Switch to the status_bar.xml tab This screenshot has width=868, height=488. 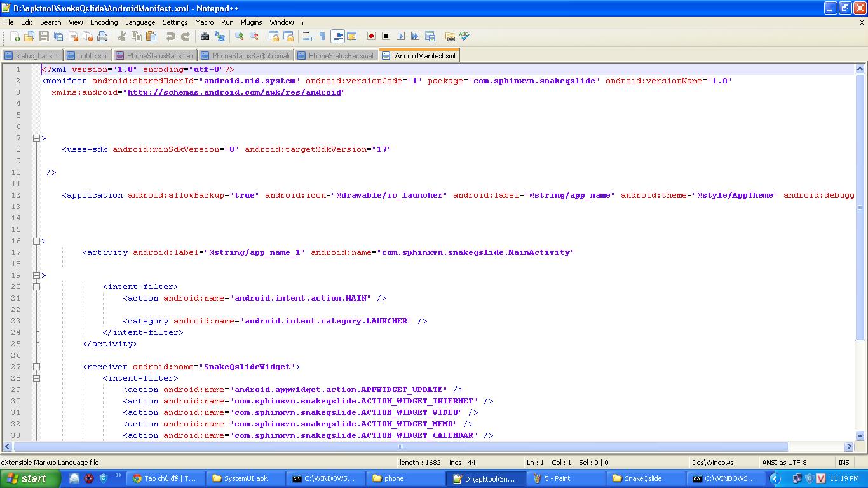(x=32, y=56)
